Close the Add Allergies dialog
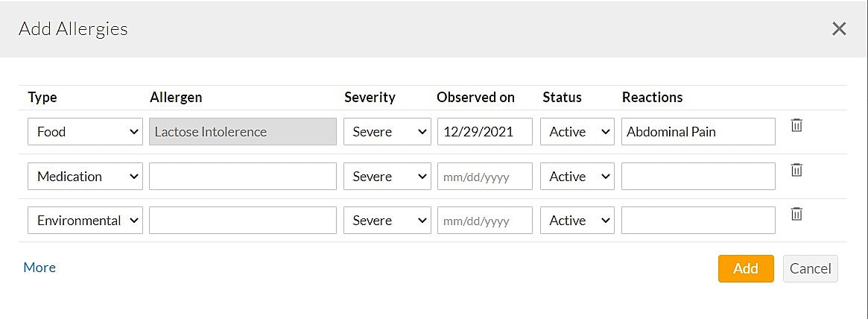The image size is (868, 319). (x=839, y=29)
